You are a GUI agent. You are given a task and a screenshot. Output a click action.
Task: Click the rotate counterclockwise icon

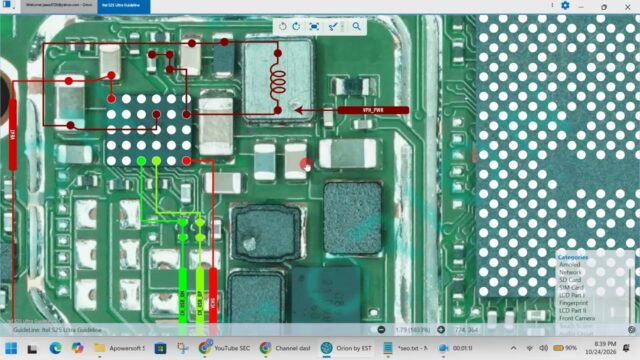click(282, 27)
